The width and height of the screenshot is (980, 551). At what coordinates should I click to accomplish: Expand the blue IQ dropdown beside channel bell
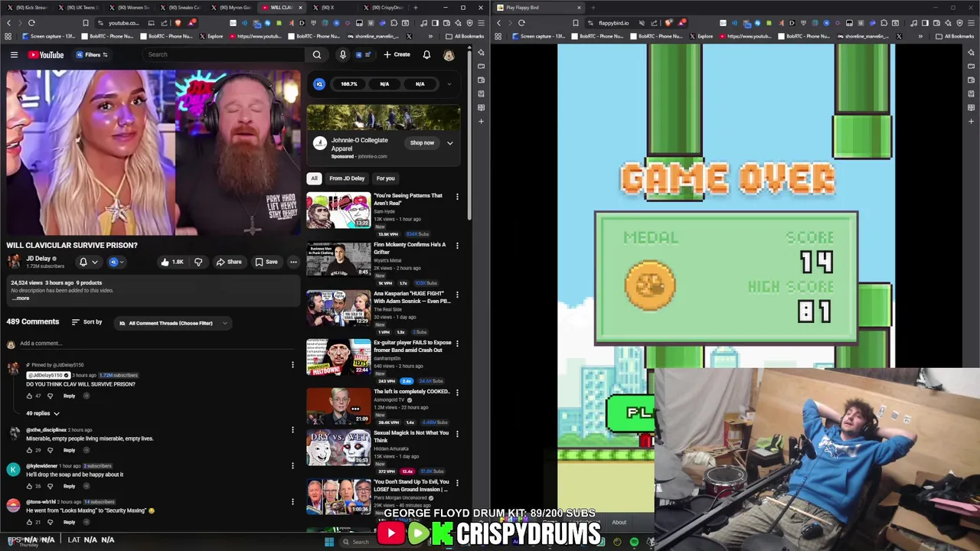[x=116, y=262]
